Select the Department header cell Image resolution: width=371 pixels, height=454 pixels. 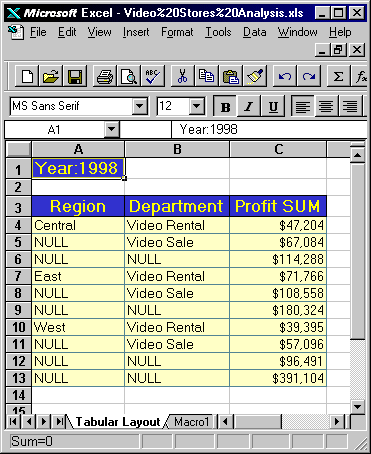click(x=177, y=206)
